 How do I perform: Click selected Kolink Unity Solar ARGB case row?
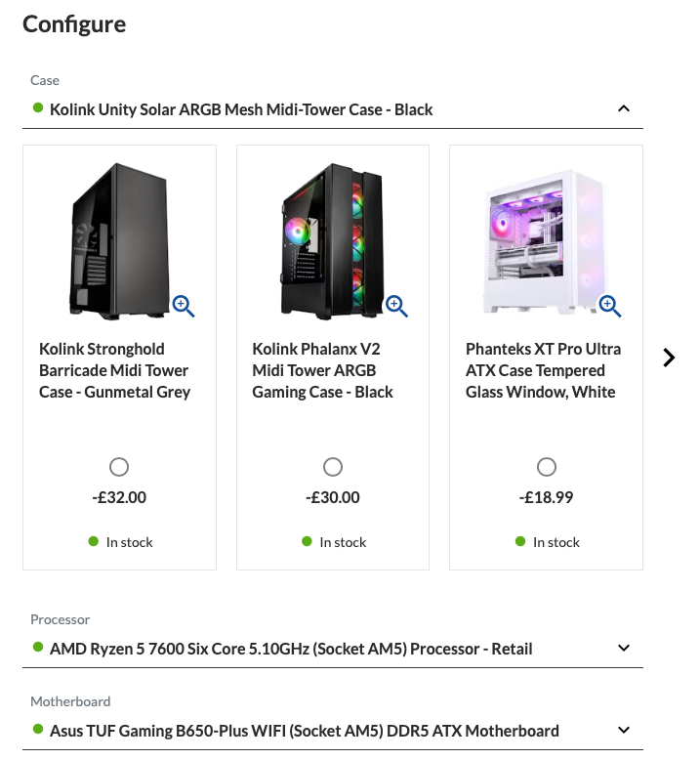(x=333, y=109)
